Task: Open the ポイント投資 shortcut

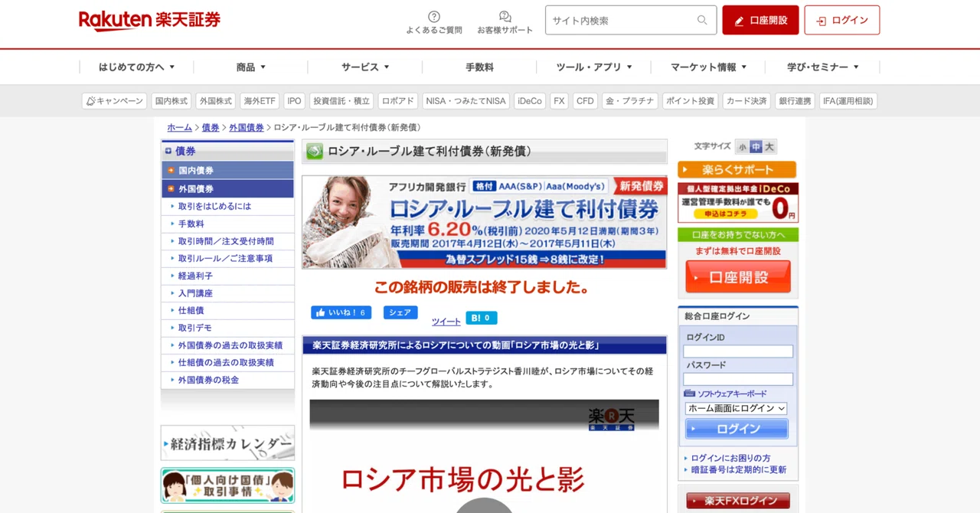Action: (x=690, y=101)
